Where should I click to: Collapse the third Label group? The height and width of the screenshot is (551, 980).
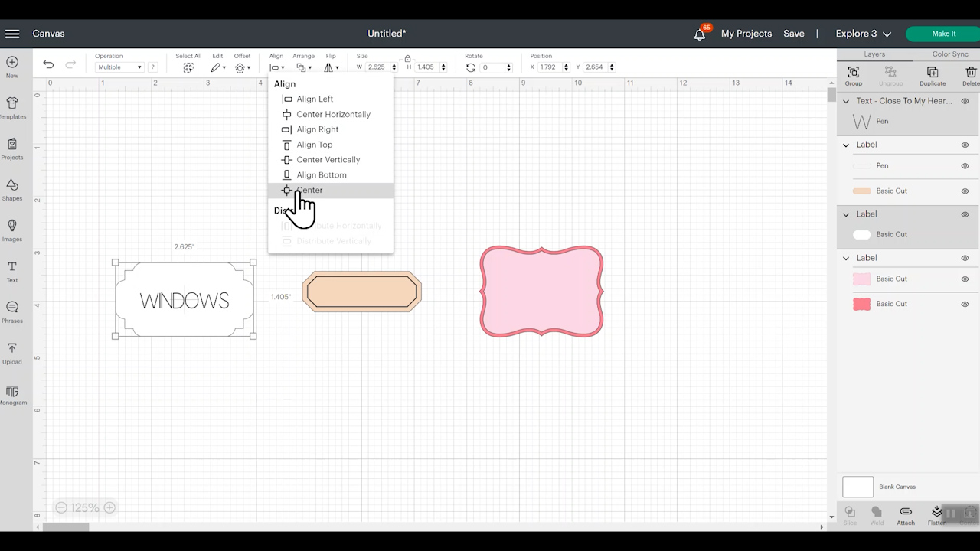click(846, 258)
